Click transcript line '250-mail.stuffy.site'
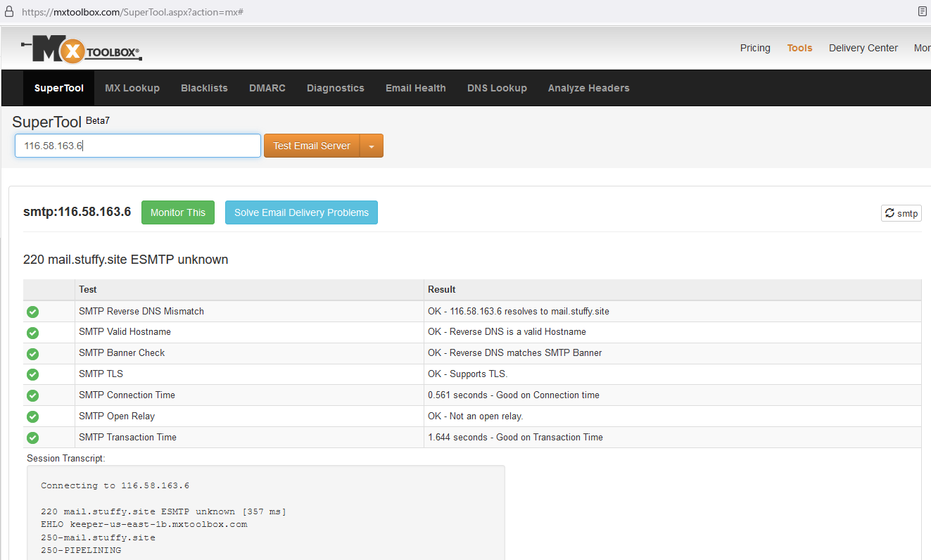 (x=98, y=537)
